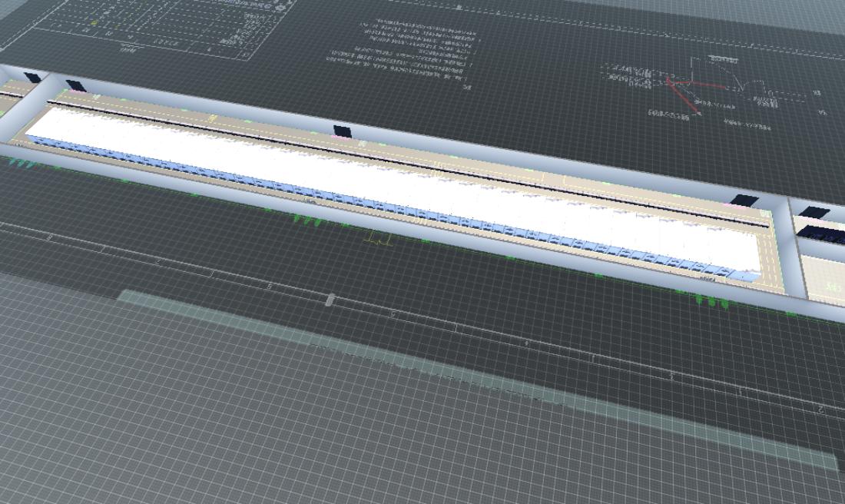The image size is (845, 504).
Task: Select the green markers below the front wall's middle
Action: 307,221
